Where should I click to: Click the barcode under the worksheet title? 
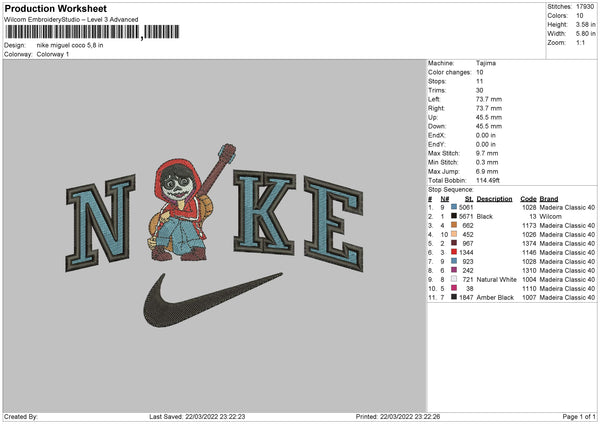pos(92,32)
